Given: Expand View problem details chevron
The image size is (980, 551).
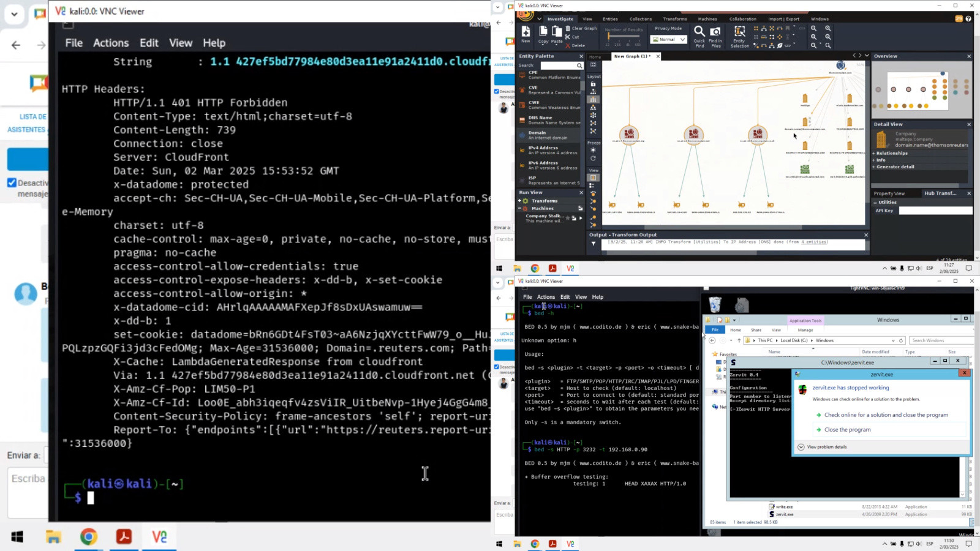Looking at the screenshot, I should [x=801, y=447].
